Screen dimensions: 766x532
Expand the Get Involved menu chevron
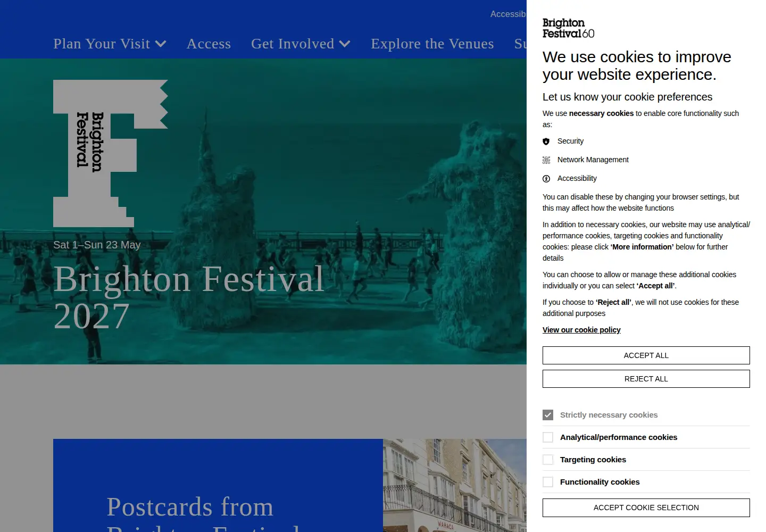(x=345, y=44)
